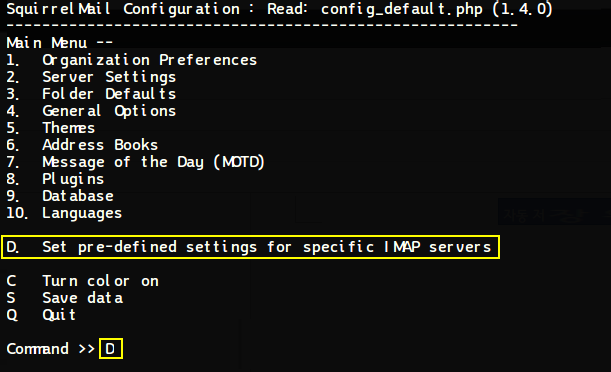
Task: Open General Options entry
Action: (x=91, y=111)
